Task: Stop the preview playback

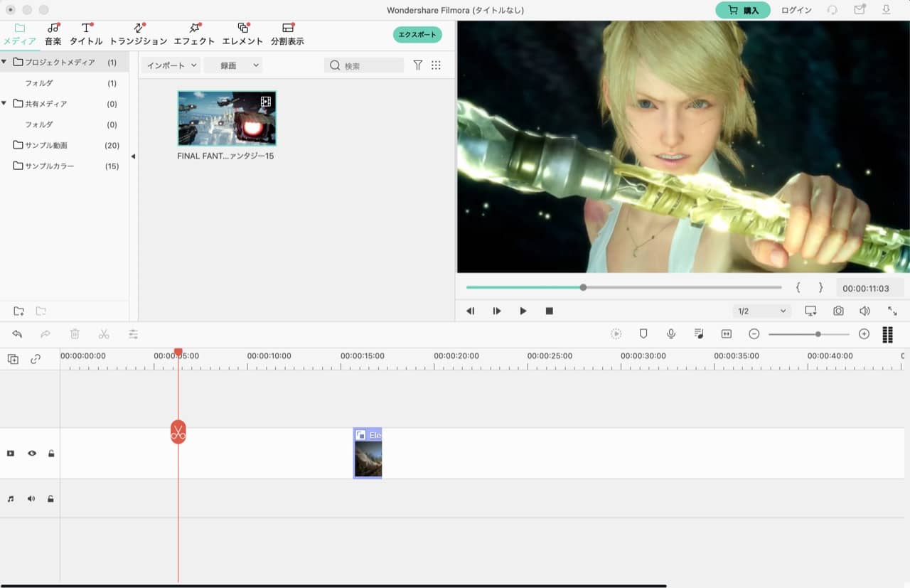Action: tap(550, 311)
